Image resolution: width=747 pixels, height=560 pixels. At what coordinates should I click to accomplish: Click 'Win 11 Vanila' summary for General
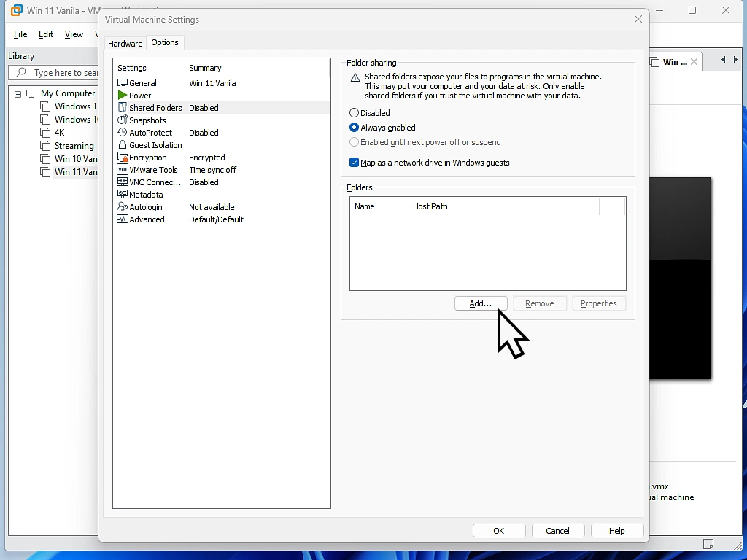click(x=212, y=83)
